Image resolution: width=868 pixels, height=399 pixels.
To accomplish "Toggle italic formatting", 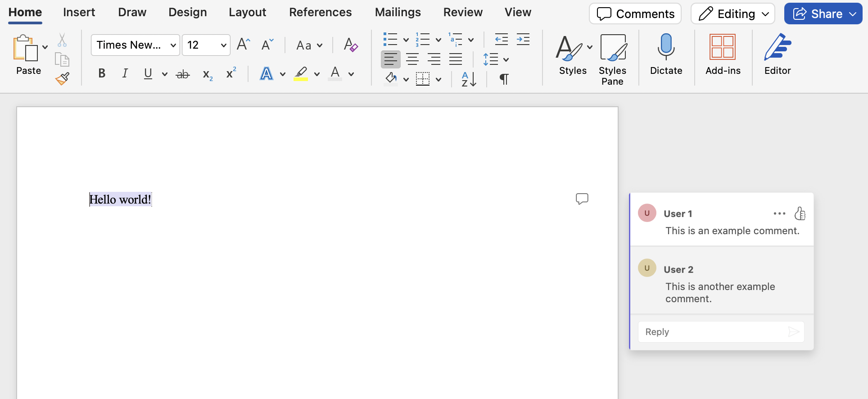I will tap(125, 73).
